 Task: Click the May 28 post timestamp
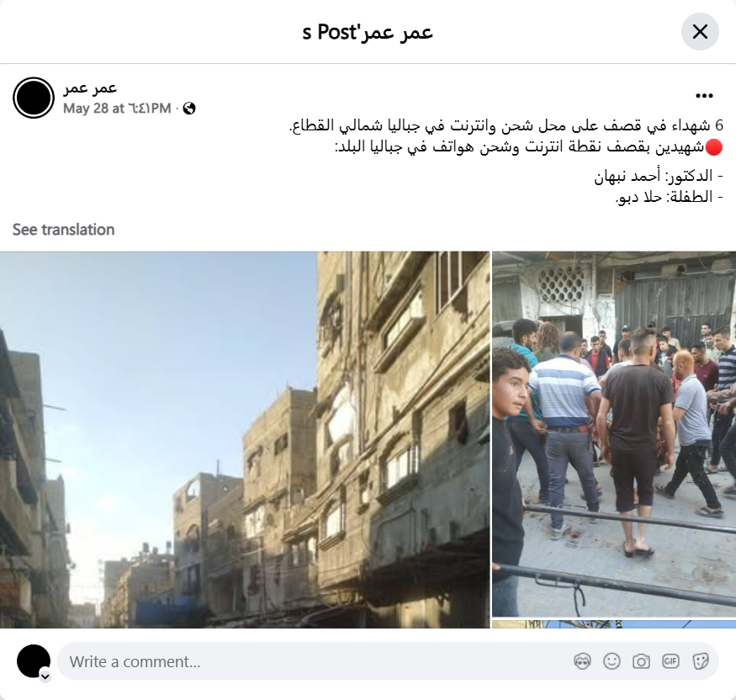click(117, 109)
